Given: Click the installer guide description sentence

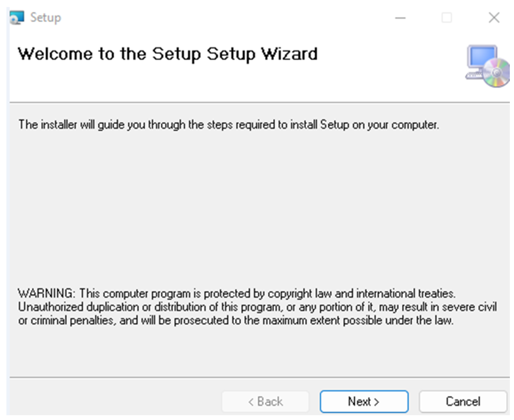Looking at the screenshot, I should click(228, 125).
